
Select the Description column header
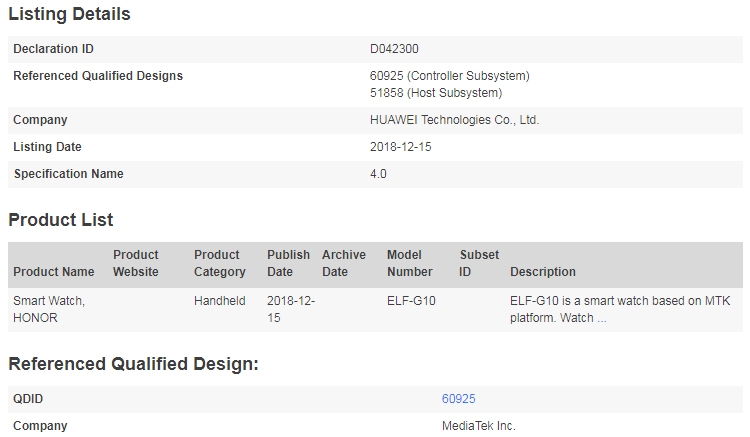click(542, 272)
